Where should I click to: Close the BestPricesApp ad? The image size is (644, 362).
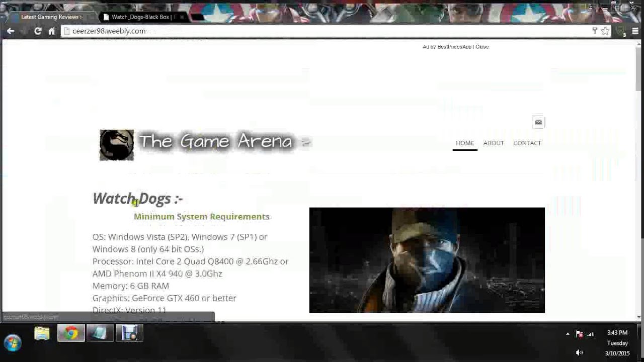coord(482,47)
